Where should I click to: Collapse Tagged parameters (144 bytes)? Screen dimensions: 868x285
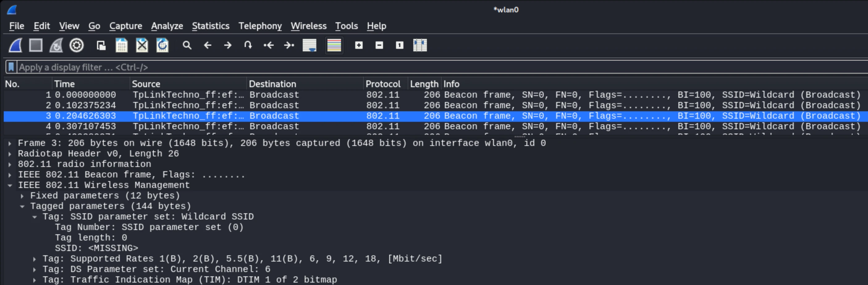pos(22,206)
